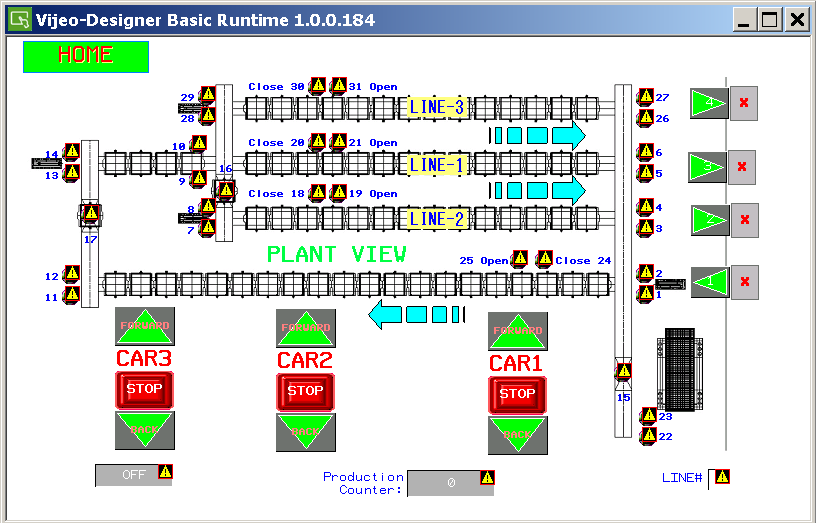The width and height of the screenshot is (816, 523).
Task: Click the PLANT VIEW title text
Action: [337, 254]
